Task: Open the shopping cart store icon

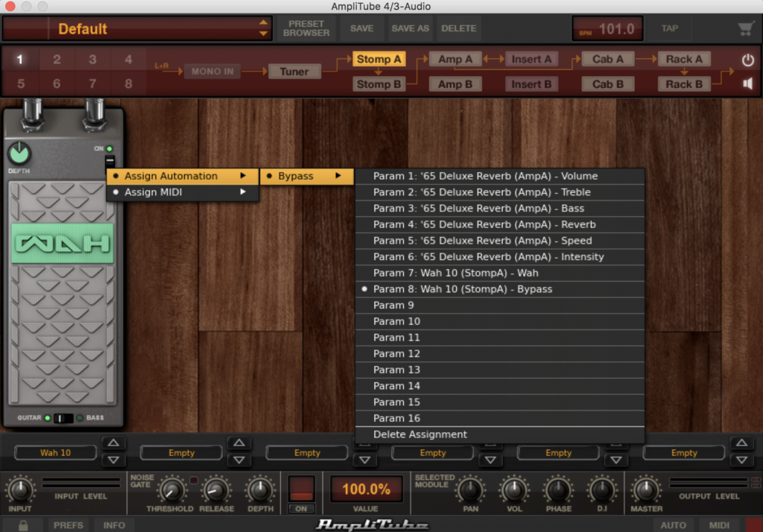Action: tap(745, 29)
